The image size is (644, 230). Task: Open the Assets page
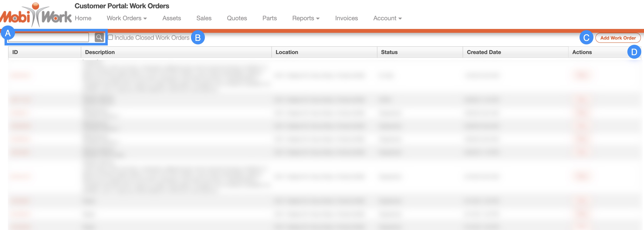click(x=172, y=18)
